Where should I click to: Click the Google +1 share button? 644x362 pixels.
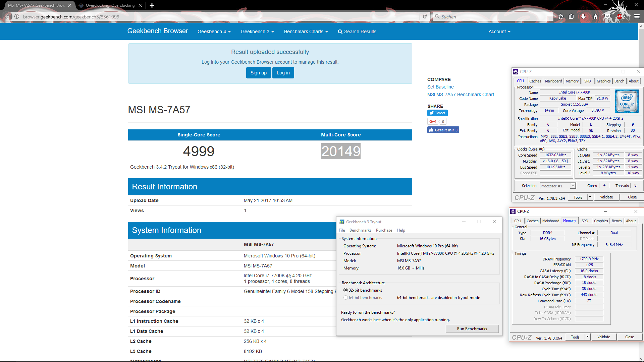click(x=433, y=121)
